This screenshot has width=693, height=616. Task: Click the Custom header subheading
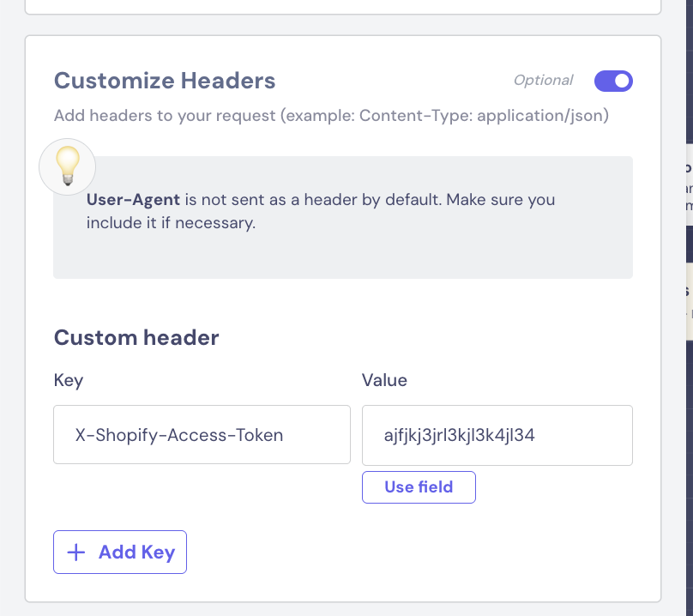[x=136, y=337]
